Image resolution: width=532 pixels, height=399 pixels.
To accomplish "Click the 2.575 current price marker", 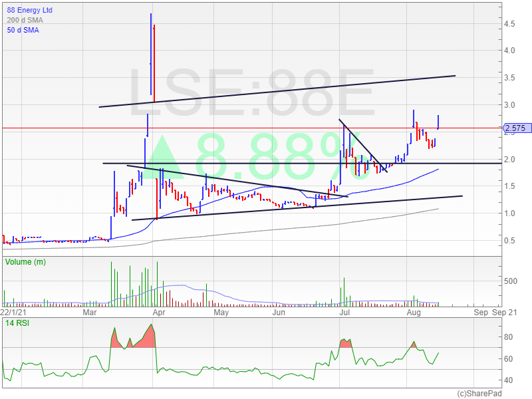I will coord(517,128).
